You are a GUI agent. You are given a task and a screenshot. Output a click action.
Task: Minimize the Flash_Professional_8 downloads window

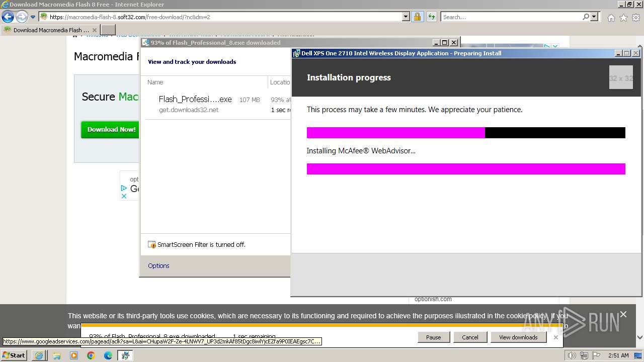[436, 43]
